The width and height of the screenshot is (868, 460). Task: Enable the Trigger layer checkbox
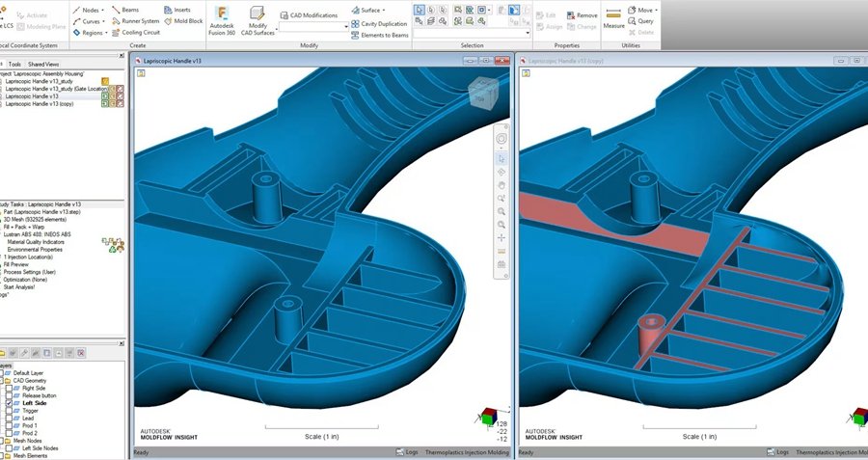pos(9,411)
